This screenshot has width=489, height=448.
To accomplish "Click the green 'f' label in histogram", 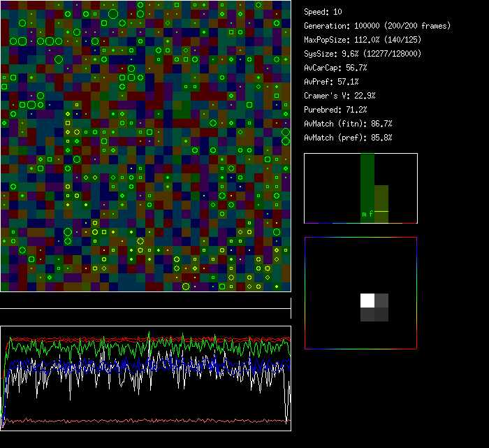I will click(372, 214).
